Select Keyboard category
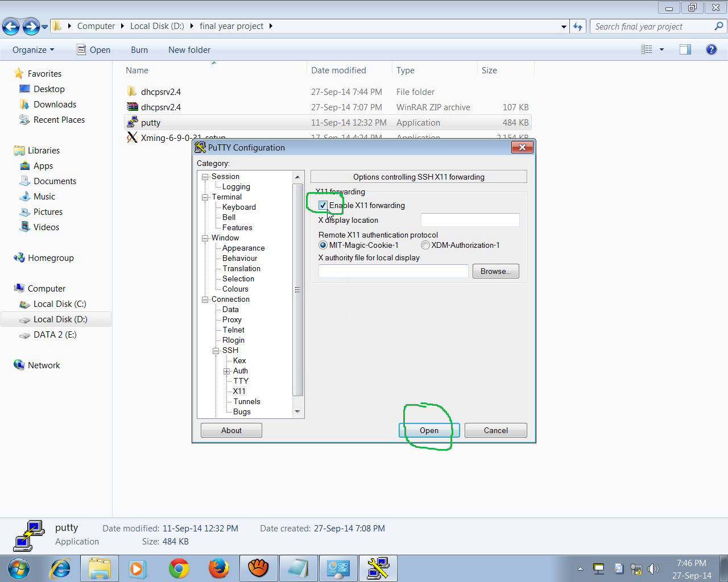 (239, 207)
